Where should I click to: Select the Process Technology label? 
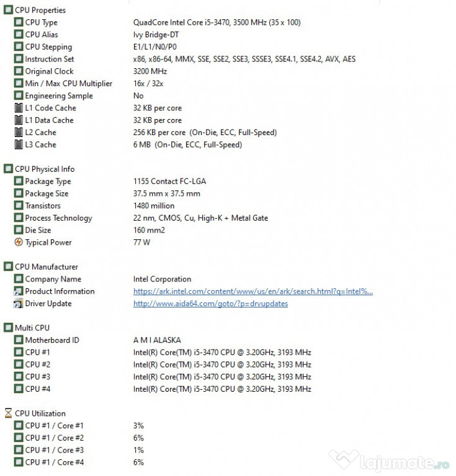58,218
